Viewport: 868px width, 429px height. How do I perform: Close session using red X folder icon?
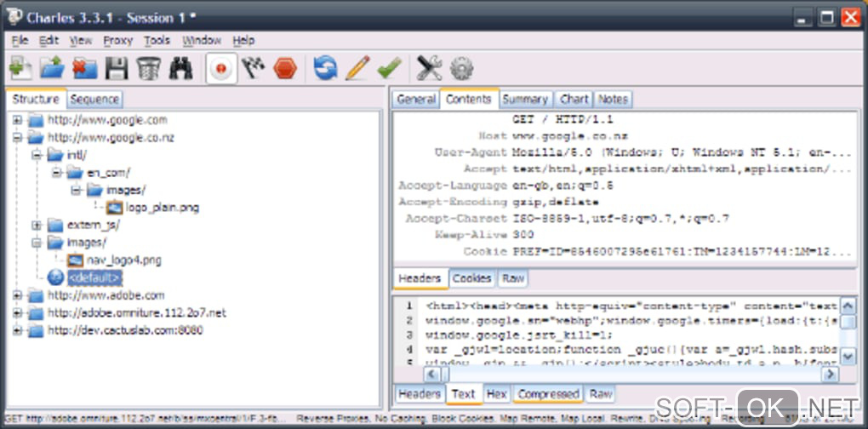pos(84,69)
